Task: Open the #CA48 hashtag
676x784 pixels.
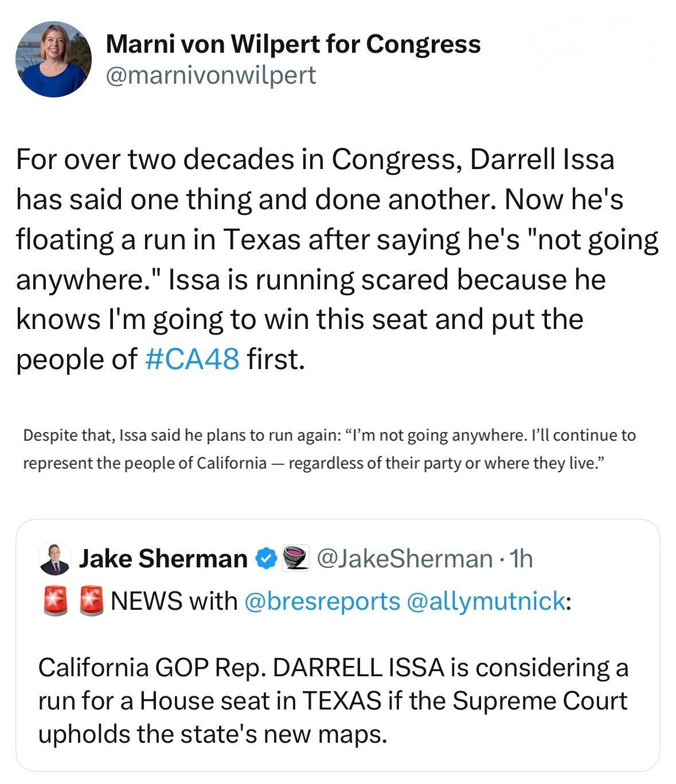Action: point(192,359)
